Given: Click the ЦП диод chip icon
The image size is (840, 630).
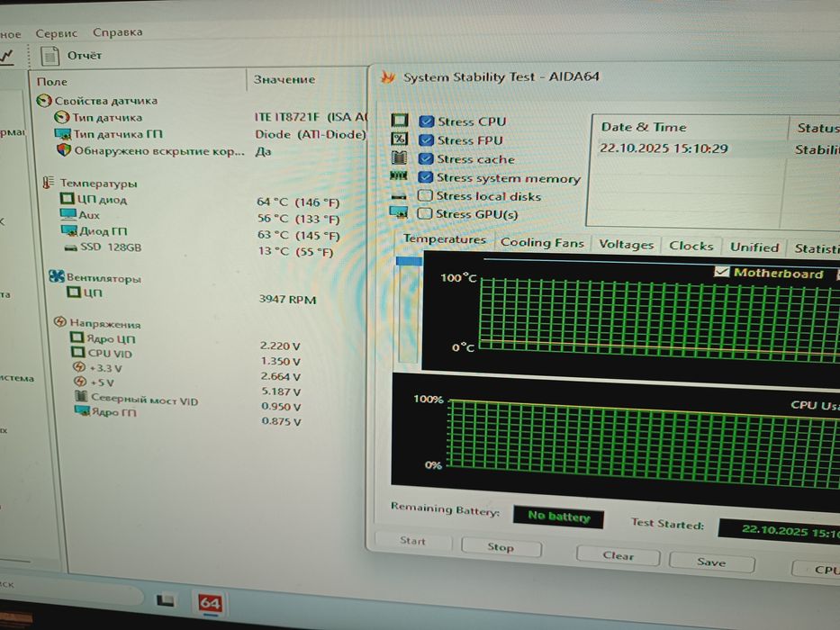Looking at the screenshot, I should click(67, 199).
